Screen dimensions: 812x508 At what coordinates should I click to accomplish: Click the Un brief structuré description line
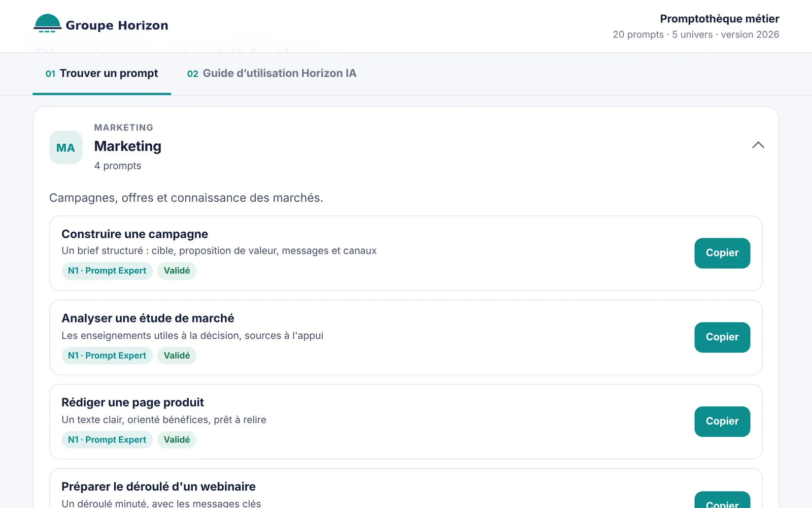219,250
